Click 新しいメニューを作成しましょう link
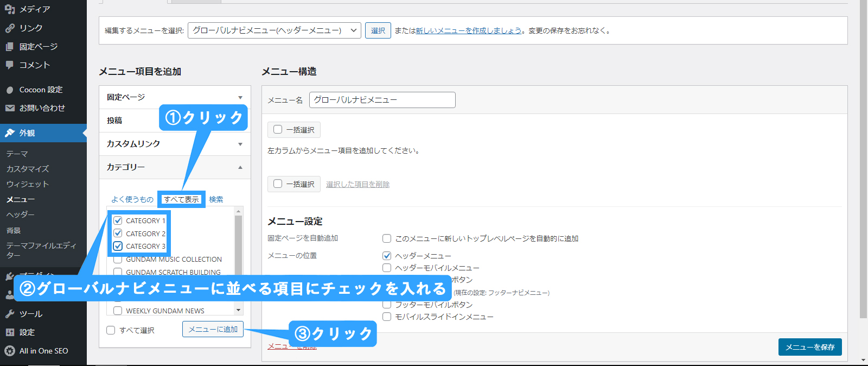Viewport: 868px width, 366px height. tap(469, 30)
